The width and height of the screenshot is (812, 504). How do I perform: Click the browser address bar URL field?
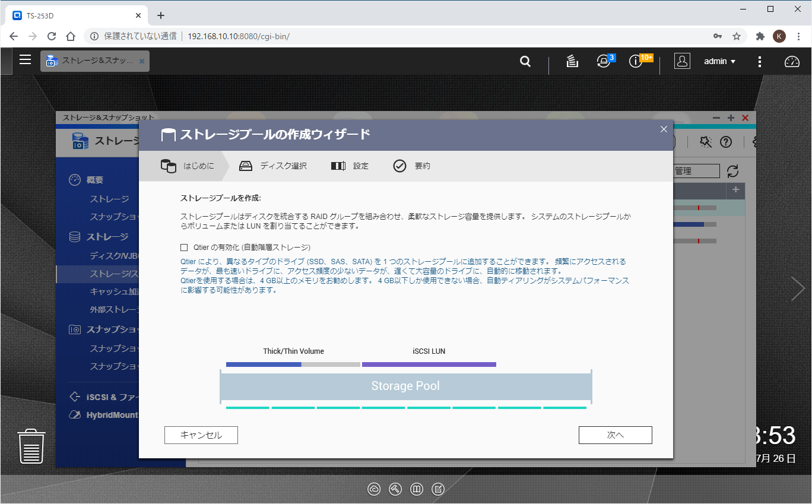(x=237, y=36)
